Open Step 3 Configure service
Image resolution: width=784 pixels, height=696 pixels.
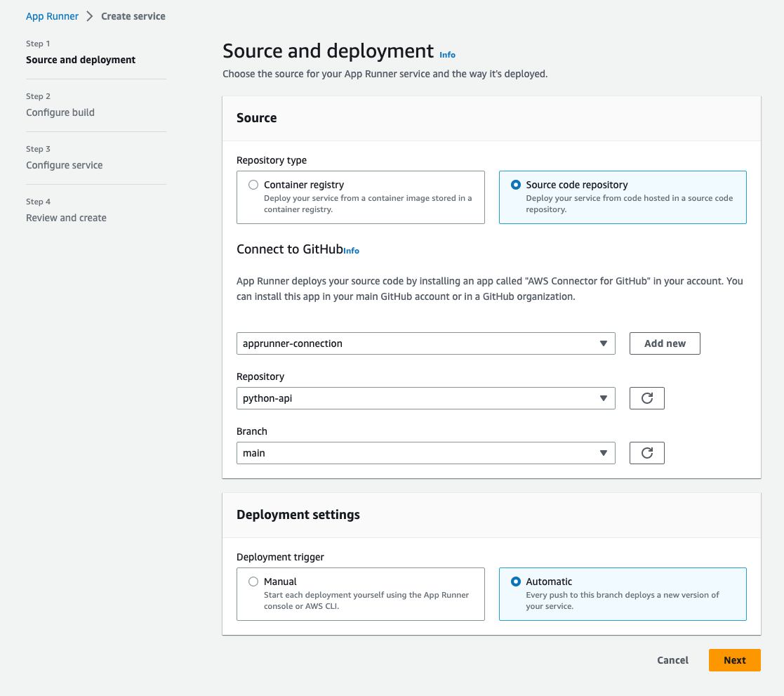(x=64, y=165)
